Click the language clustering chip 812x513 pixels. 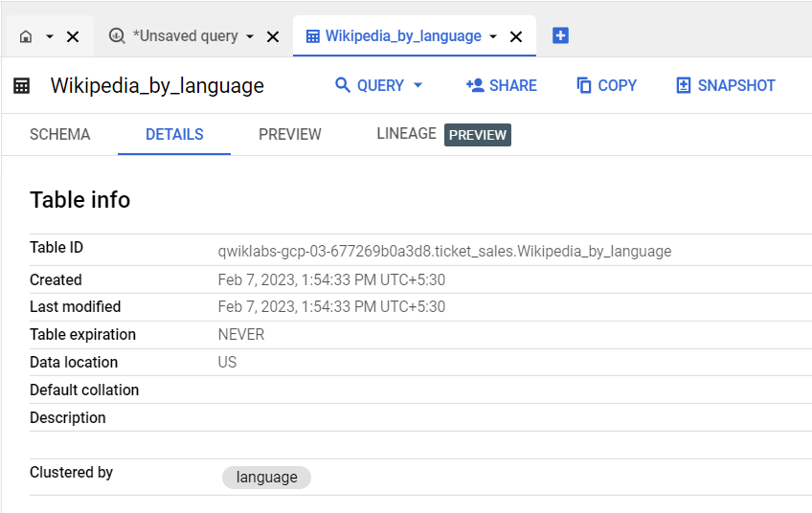tap(266, 478)
